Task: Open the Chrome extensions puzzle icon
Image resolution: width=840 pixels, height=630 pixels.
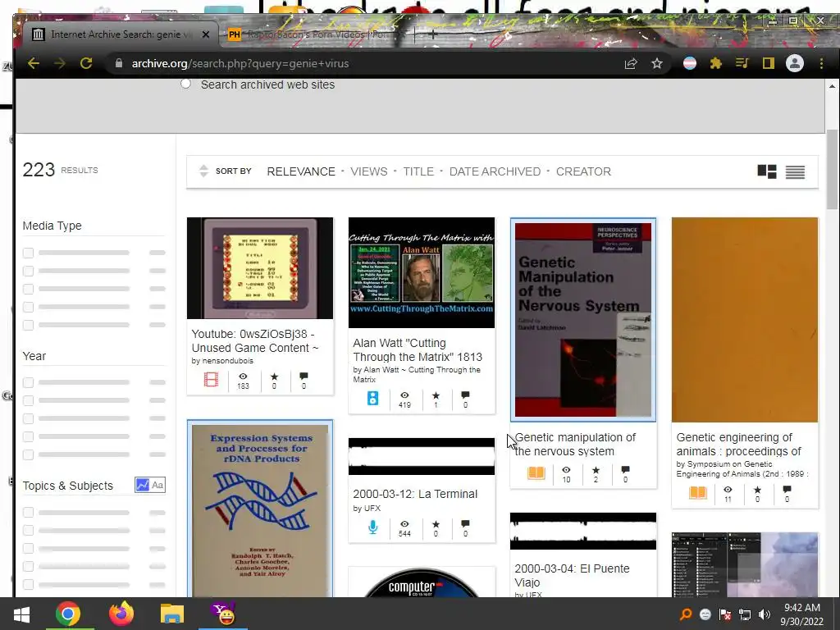Action: tap(715, 63)
